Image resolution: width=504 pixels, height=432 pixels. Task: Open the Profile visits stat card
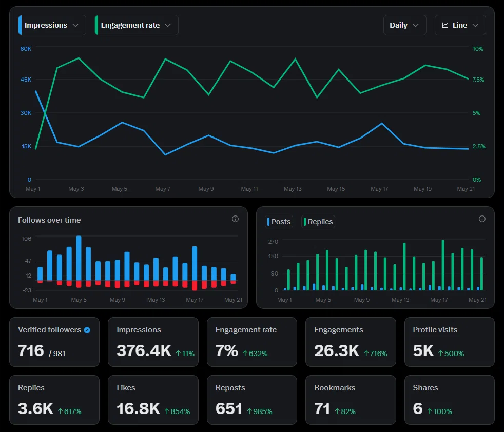pyautogui.click(x=450, y=342)
